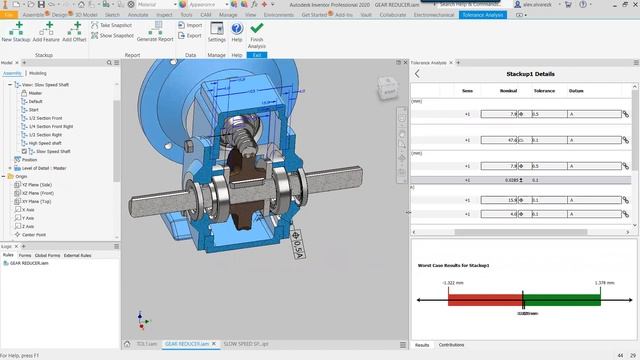The image size is (640, 360).
Task: Open the Model browser panel menu
Action: click(117, 62)
